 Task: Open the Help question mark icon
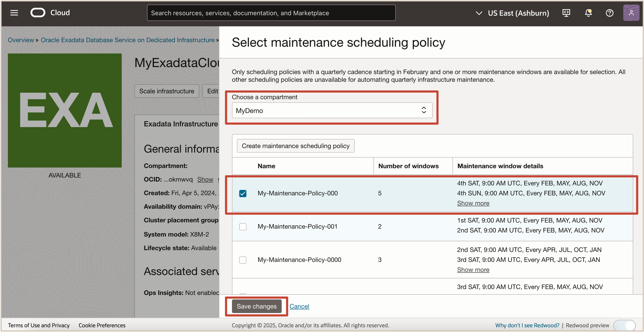point(609,13)
